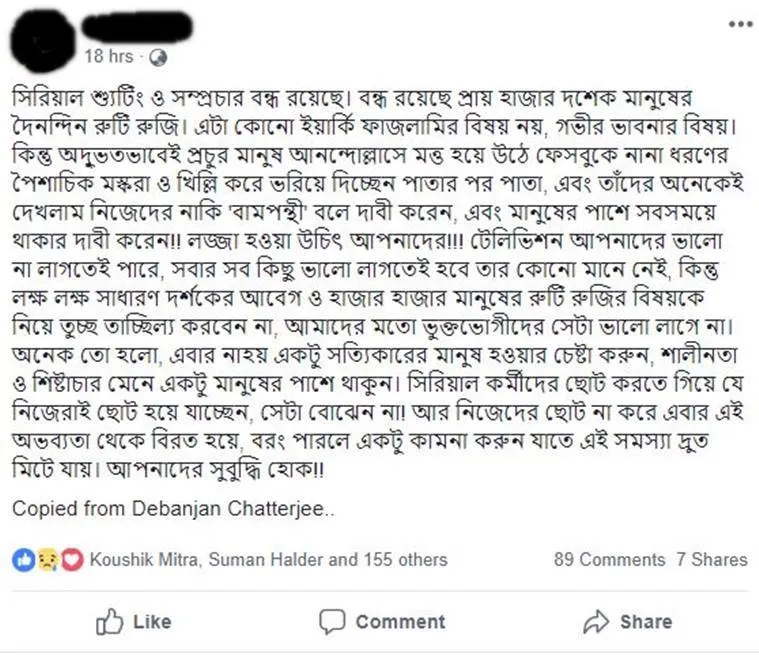Screen dimensions: 759x664
Task: Open Koushik Mitra's profile from reactions
Action: click(144, 560)
